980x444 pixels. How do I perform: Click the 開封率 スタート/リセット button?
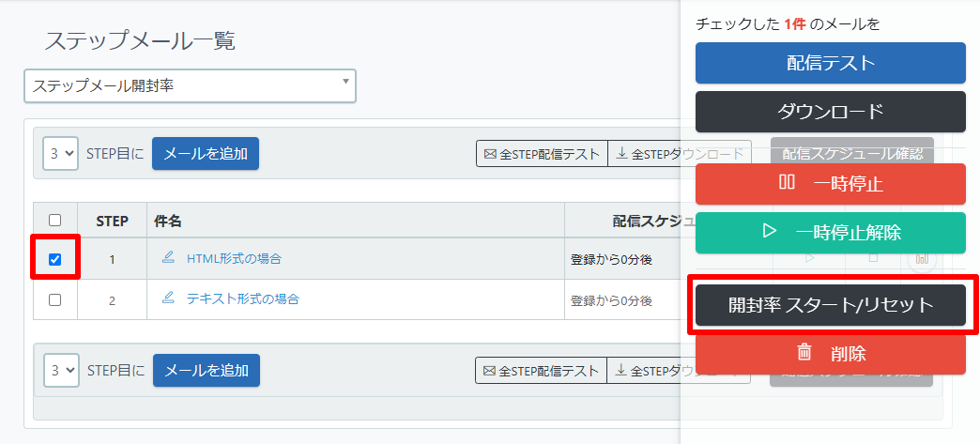(x=831, y=305)
